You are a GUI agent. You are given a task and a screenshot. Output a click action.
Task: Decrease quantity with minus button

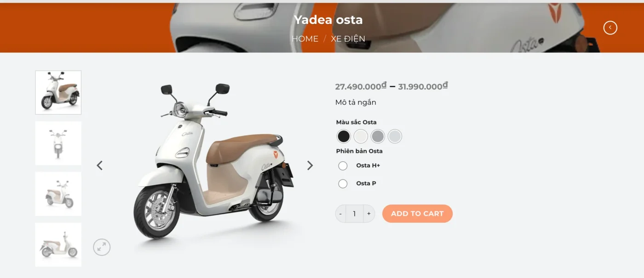pyautogui.click(x=340, y=214)
